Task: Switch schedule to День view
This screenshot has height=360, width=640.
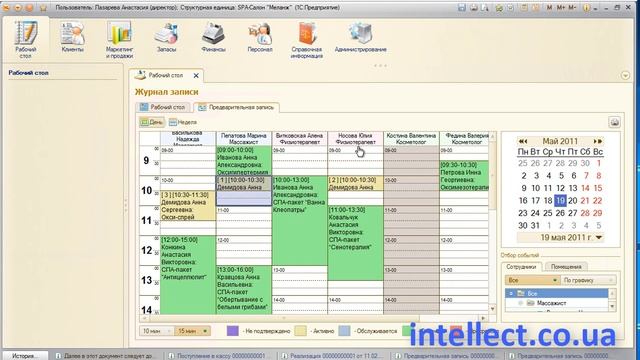Action: tap(151, 122)
